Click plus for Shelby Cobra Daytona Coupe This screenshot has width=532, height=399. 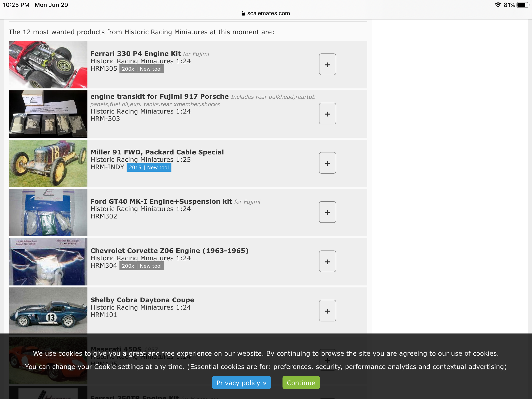click(x=327, y=311)
